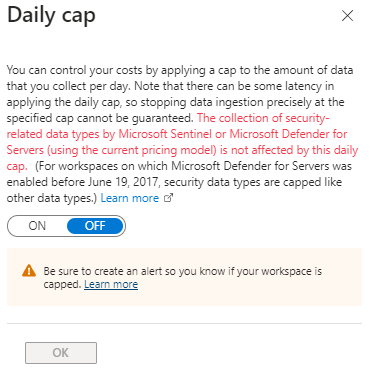The width and height of the screenshot is (377, 389).
Task: Open the underlined Learn more link in the alert banner
Action: tap(111, 284)
